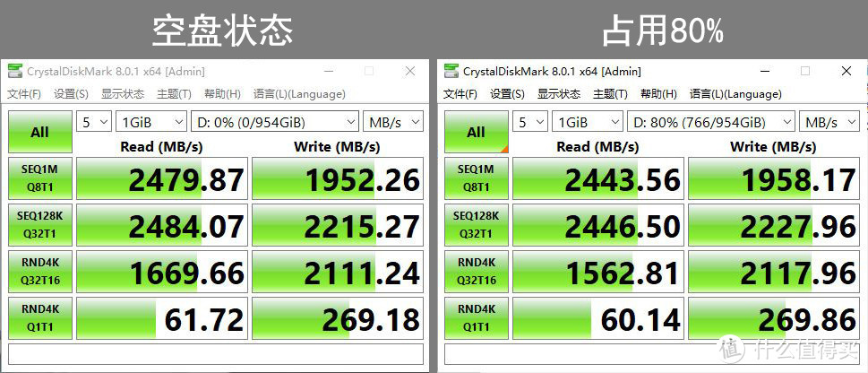
Task: Click Read (MB/s) header in right window
Action: pos(597,147)
